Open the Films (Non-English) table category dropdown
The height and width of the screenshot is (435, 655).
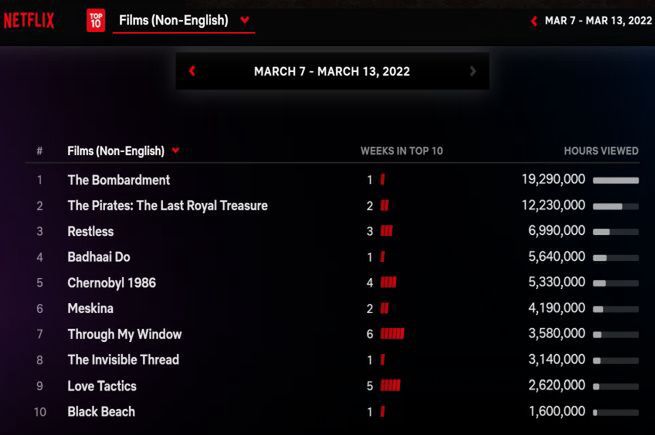pyautogui.click(x=123, y=151)
